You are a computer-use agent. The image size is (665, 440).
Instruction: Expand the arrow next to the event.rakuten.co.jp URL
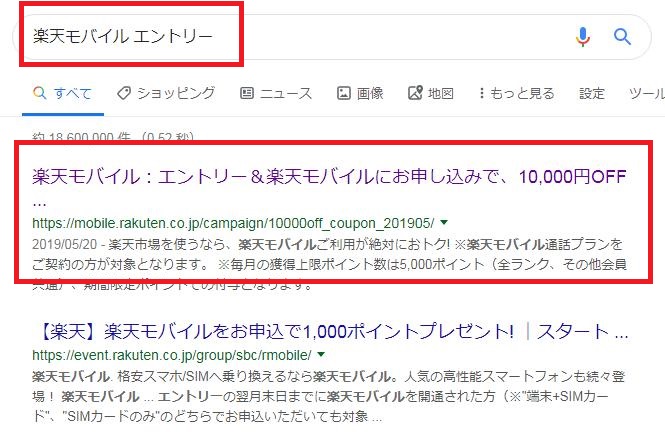[x=321, y=354]
